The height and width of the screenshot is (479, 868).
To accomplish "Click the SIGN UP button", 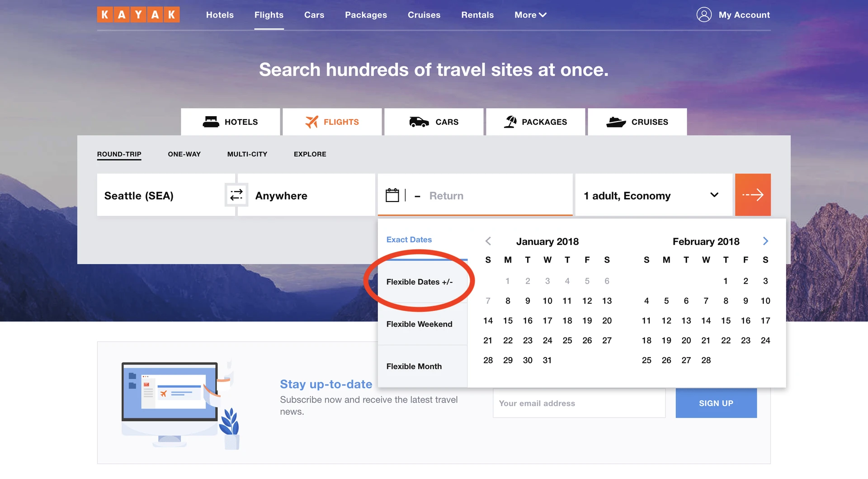I will (716, 403).
